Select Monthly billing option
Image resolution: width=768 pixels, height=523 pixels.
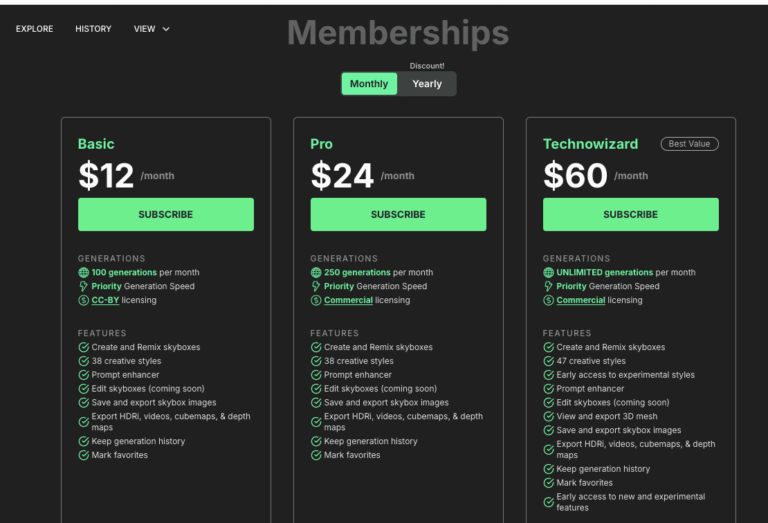[369, 84]
